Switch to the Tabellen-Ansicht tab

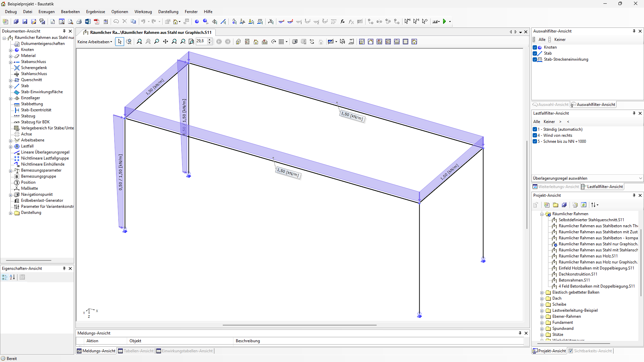(x=136, y=351)
